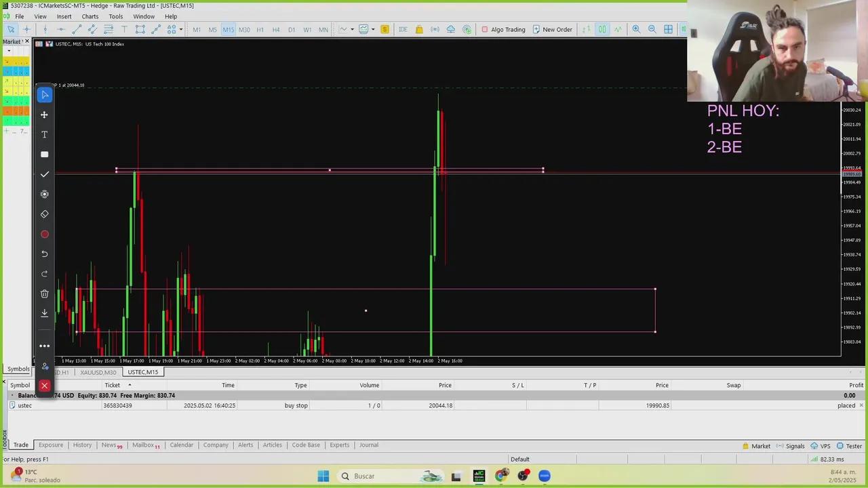This screenshot has width=868, height=488.
Task: Open more options in annotation toolbar
Action: point(45,346)
